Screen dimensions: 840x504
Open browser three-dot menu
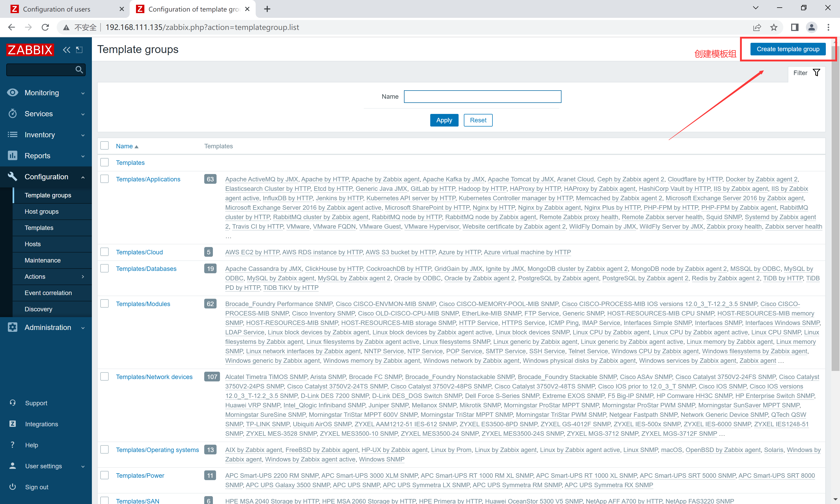pos(828,27)
